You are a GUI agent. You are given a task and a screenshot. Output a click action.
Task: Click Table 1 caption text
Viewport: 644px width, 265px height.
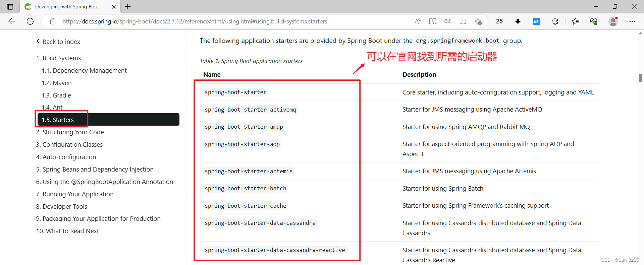coord(251,61)
